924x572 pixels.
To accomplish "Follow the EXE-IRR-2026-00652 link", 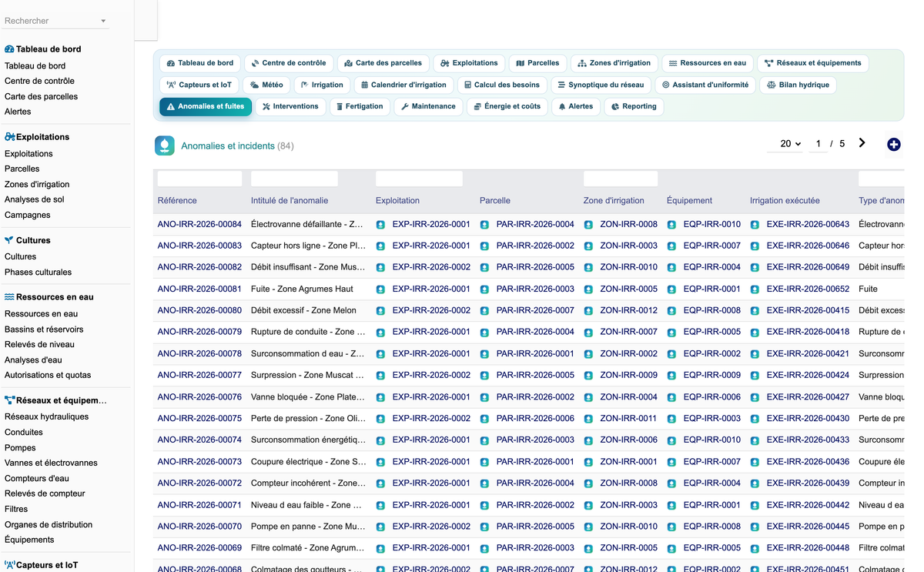I will (x=808, y=289).
